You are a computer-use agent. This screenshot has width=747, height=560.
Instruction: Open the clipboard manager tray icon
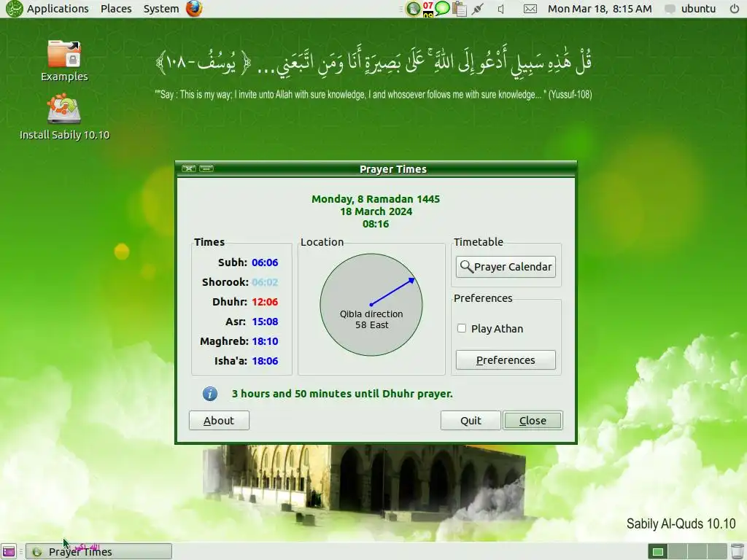(x=460, y=9)
